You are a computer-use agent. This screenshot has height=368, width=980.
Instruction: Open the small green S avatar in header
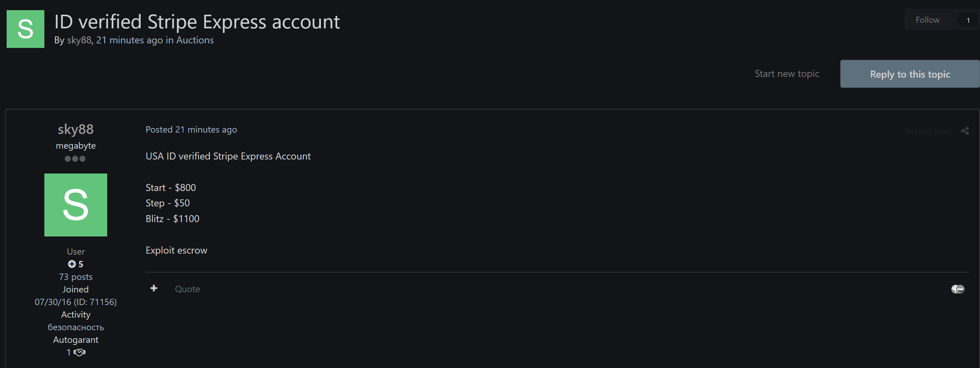[25, 29]
